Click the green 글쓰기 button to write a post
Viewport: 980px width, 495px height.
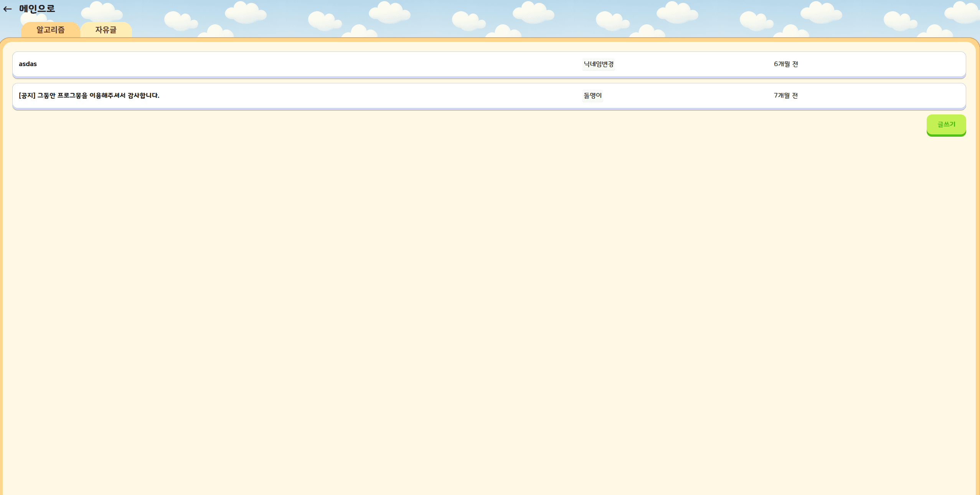point(945,124)
